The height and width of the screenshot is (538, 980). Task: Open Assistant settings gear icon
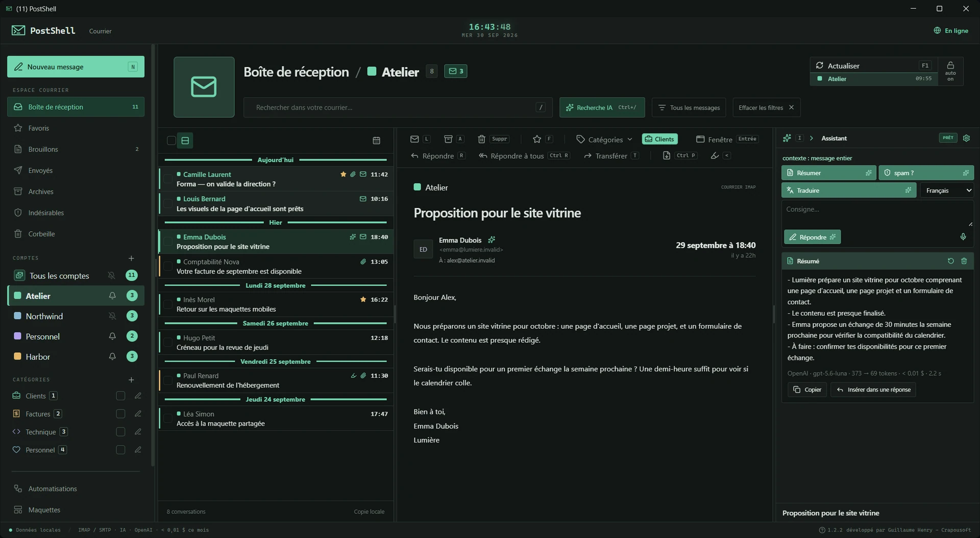click(966, 138)
